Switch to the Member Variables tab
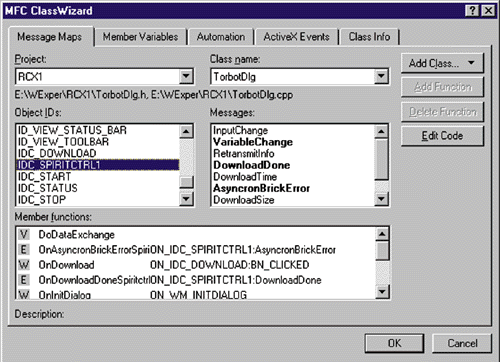Viewport: 500px width, 362px height. click(140, 37)
